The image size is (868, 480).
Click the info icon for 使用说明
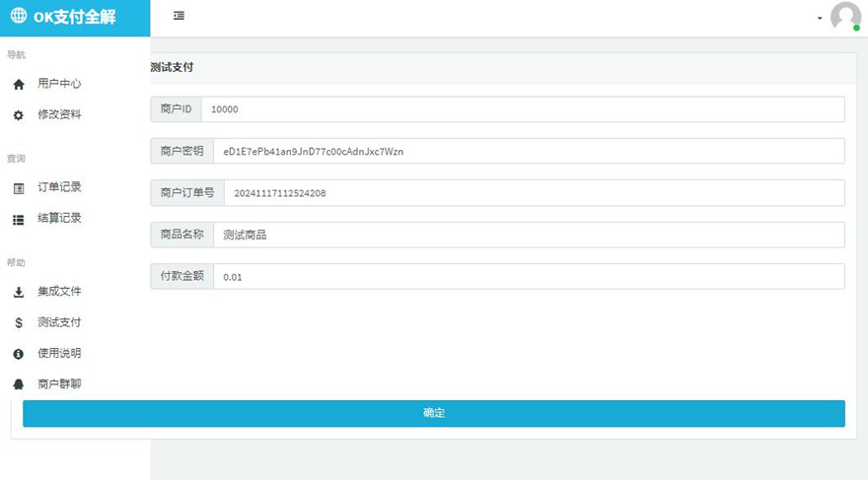click(19, 354)
